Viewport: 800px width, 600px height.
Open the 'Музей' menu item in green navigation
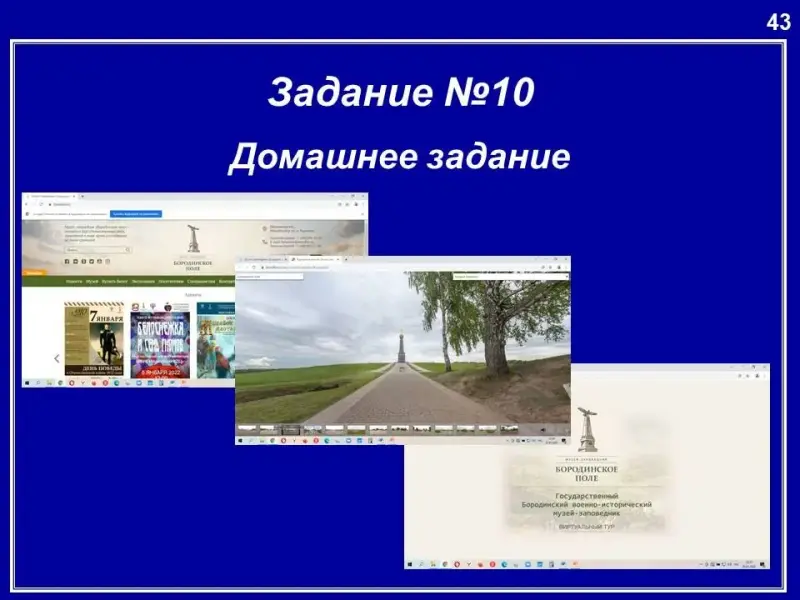coord(91,282)
